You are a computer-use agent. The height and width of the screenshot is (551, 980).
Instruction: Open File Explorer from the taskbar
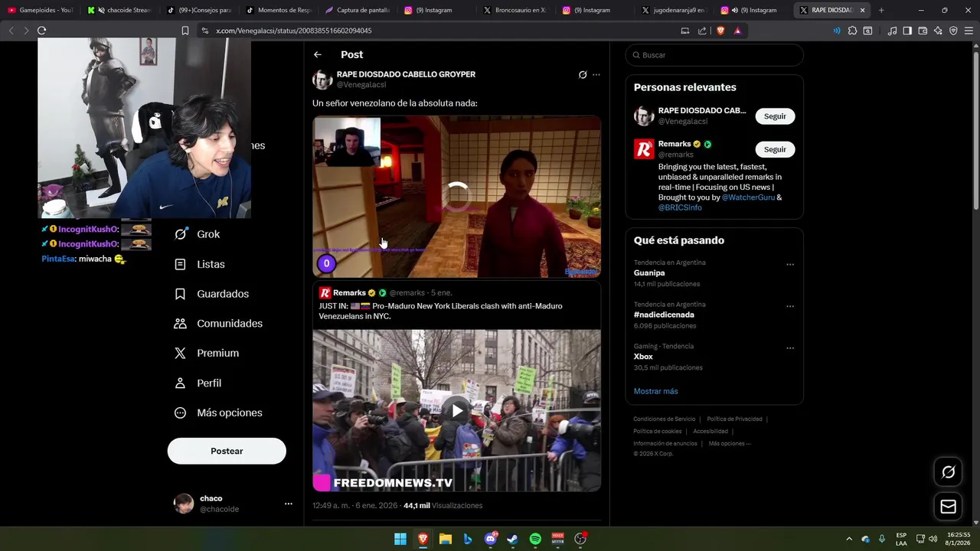tap(445, 539)
